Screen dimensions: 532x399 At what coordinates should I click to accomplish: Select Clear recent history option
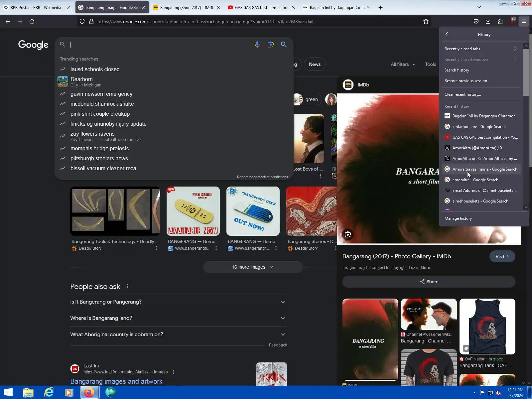pos(481,94)
